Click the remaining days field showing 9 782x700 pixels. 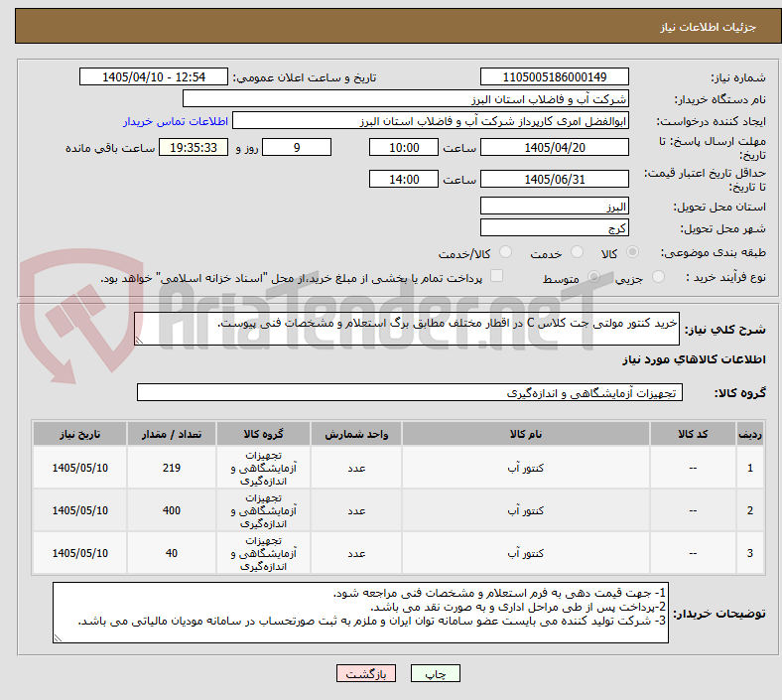[x=297, y=147]
